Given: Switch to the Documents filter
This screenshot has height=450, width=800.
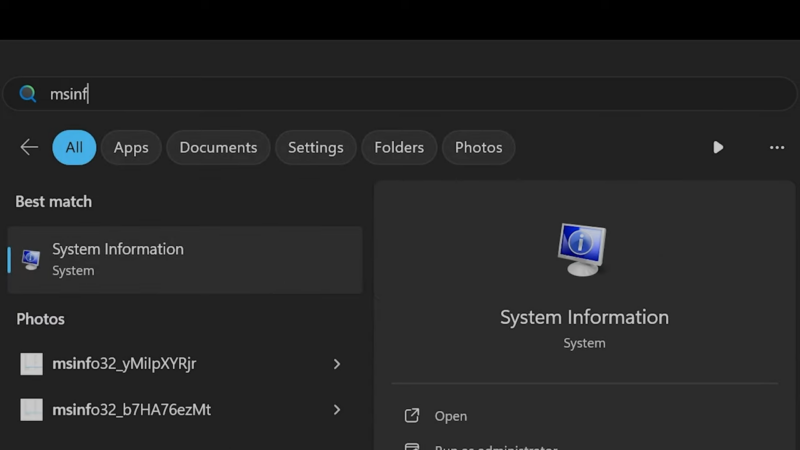Looking at the screenshot, I should (218, 147).
